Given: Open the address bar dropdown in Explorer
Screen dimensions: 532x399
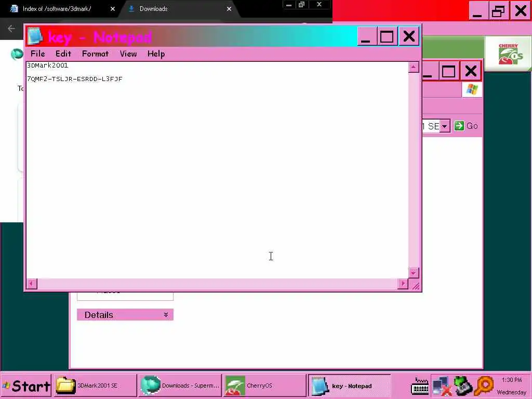Looking at the screenshot, I should [445, 126].
